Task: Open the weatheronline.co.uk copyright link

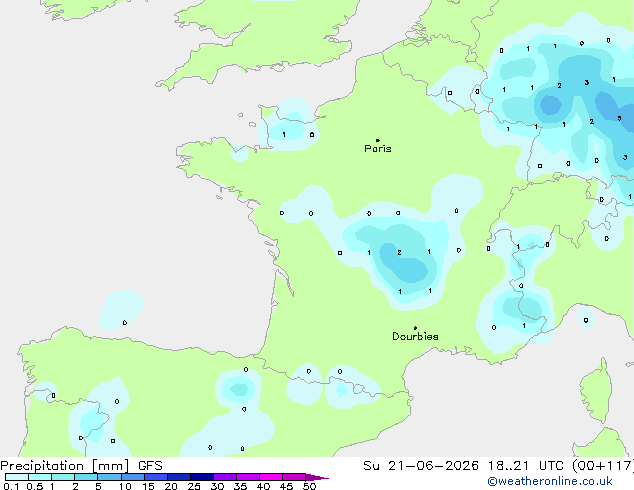Action: click(550, 481)
